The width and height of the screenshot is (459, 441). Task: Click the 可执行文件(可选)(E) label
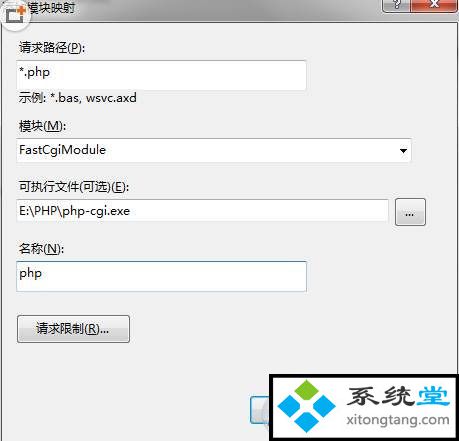click(x=74, y=187)
